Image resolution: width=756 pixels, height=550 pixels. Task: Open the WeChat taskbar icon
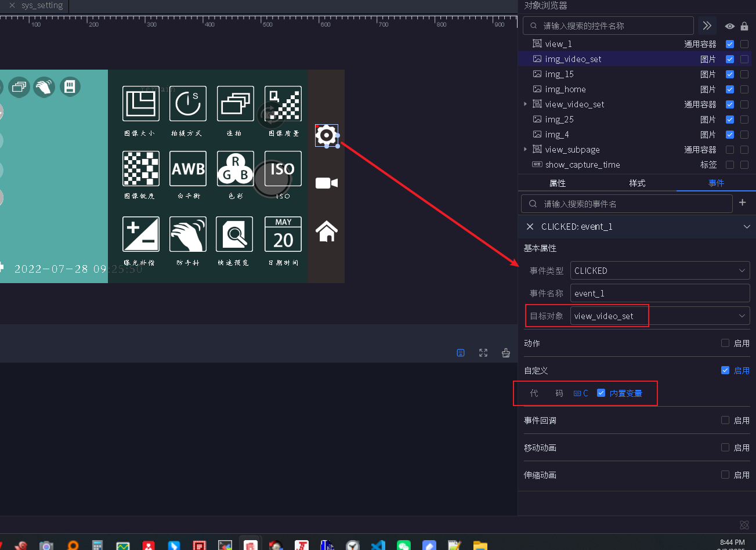point(404,546)
